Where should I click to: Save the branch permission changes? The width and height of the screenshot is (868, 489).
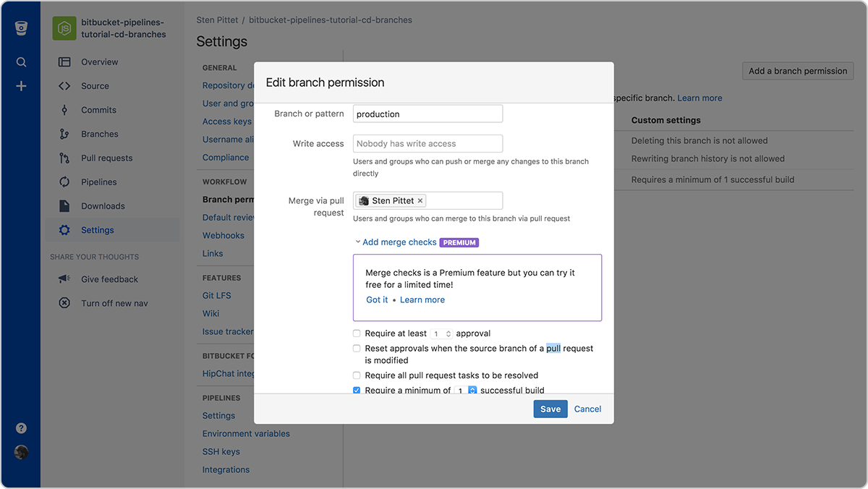(550, 409)
